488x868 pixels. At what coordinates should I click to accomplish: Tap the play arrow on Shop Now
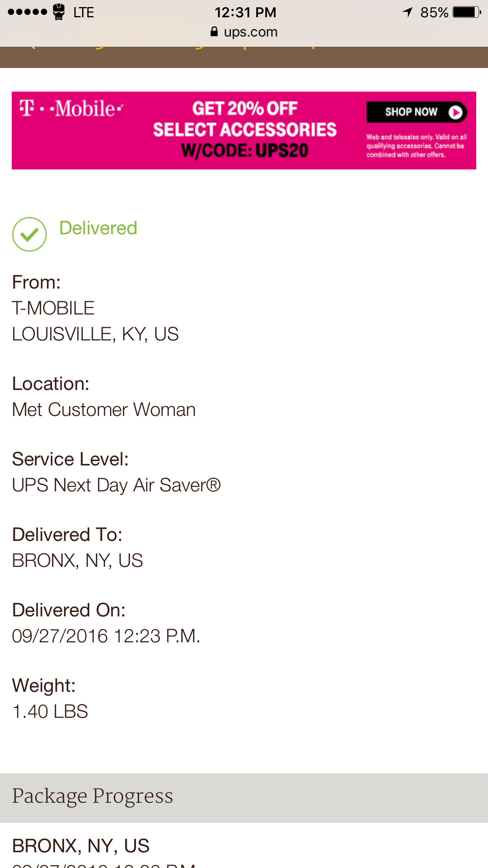pos(455,112)
